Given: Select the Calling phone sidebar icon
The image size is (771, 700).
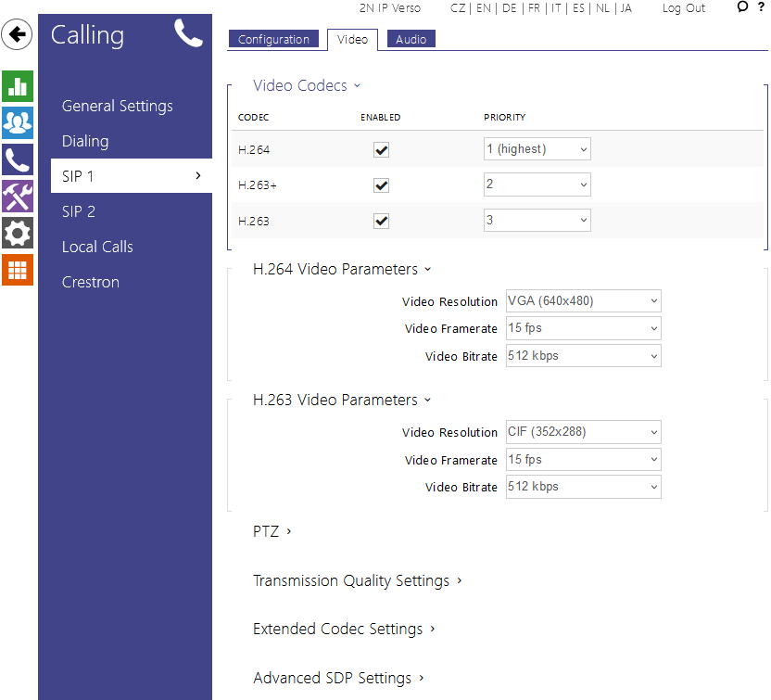Looking at the screenshot, I should pyautogui.click(x=17, y=159).
